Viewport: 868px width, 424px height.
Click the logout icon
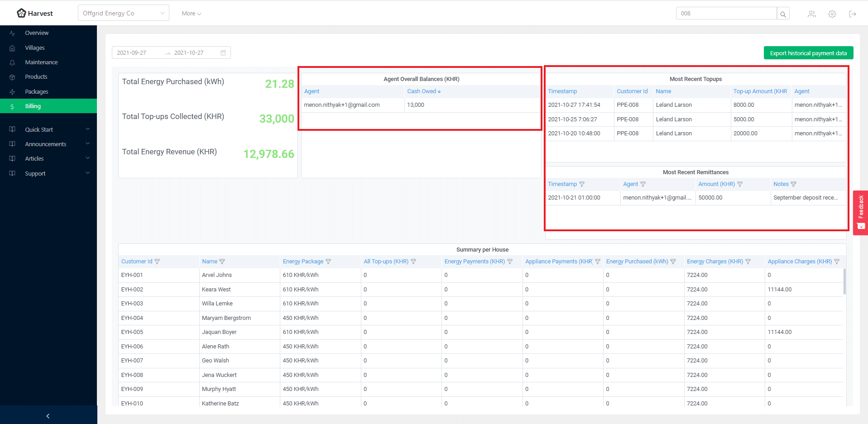[x=852, y=14]
